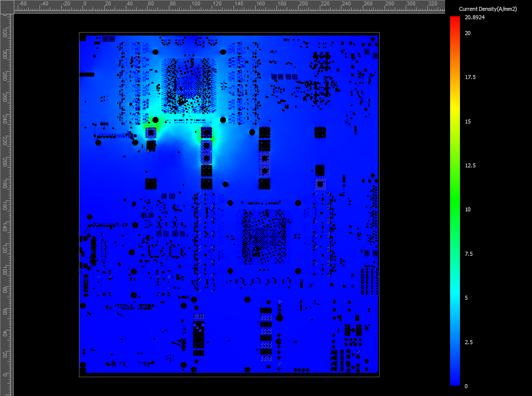Click the 320 mark on the horizontal ruler
This screenshot has width=532, height=396.
[x=433, y=4]
